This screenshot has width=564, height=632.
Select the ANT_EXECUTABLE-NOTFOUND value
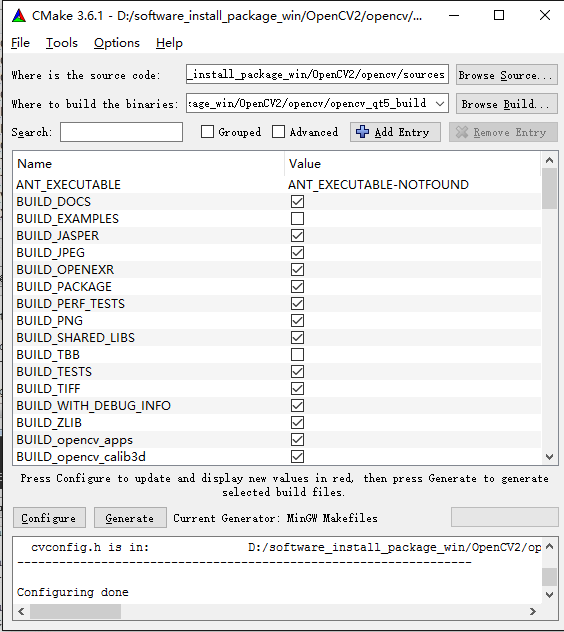[378, 185]
